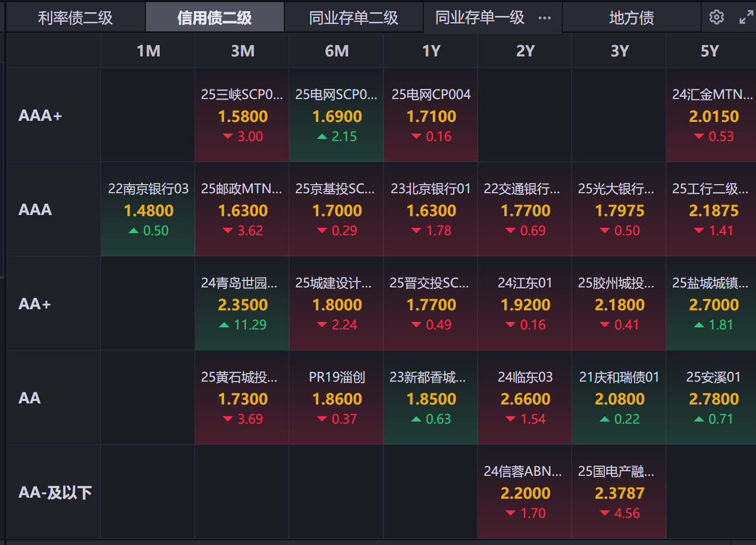Click 25电网CP004 yield 1.7100
The image size is (756, 545).
pyautogui.click(x=431, y=117)
